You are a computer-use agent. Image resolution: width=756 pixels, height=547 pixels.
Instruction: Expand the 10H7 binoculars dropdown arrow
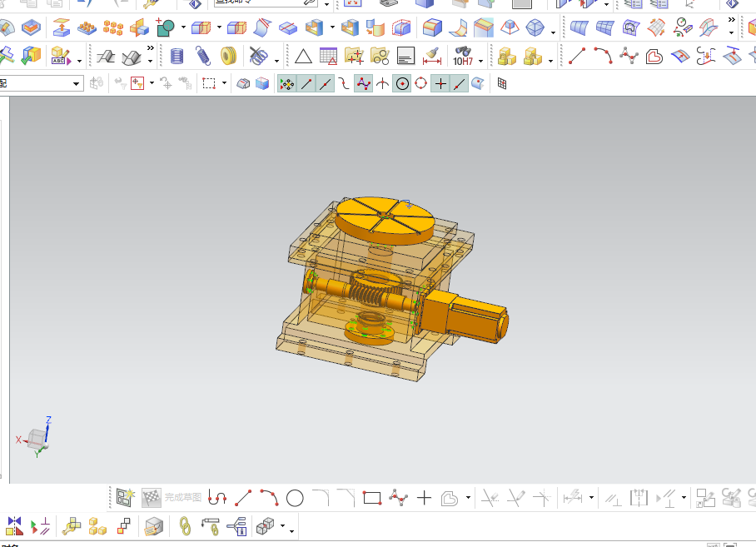pyautogui.click(x=480, y=62)
